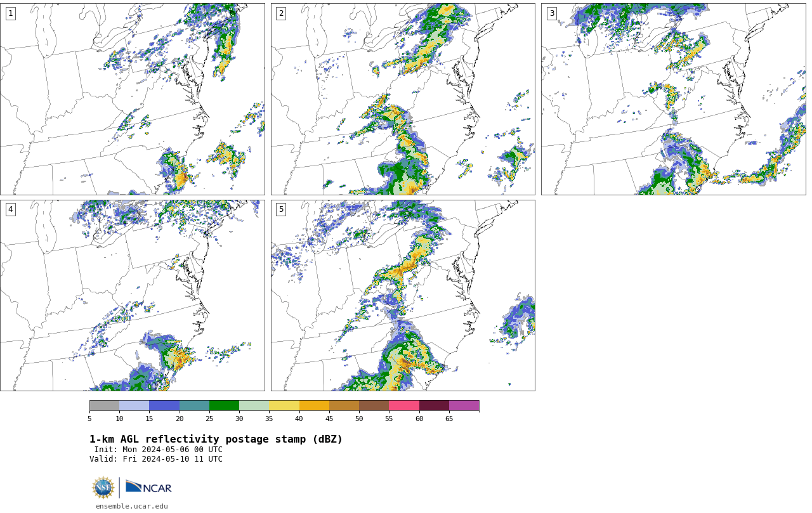This screenshot has height=513, width=812.
Task: Pick the teal 20–25 dBZ swatch
Action: point(194,406)
